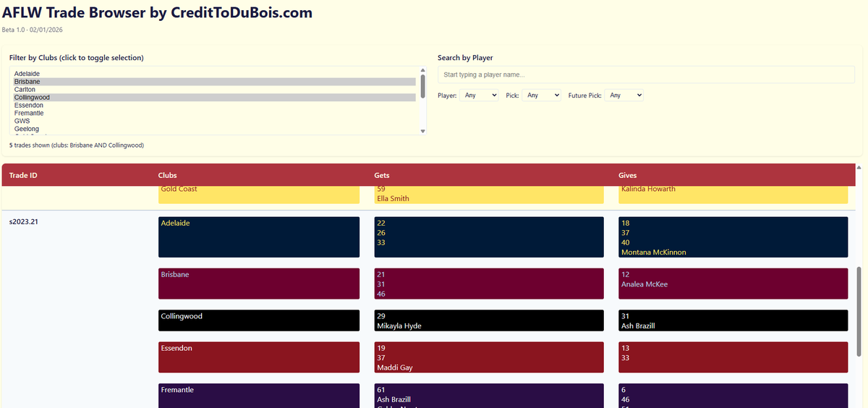Viewport: 868px width, 408px height.
Task: Select Essendon in the club filter list
Action: coord(214,106)
